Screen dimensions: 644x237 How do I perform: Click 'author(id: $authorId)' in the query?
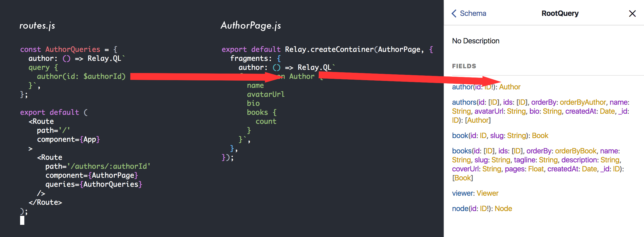pos(81,76)
